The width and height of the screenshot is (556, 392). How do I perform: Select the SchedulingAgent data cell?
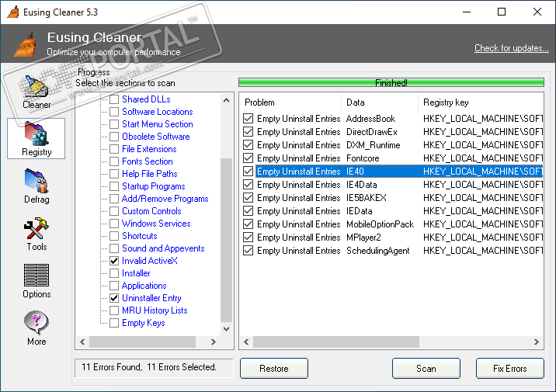click(377, 251)
